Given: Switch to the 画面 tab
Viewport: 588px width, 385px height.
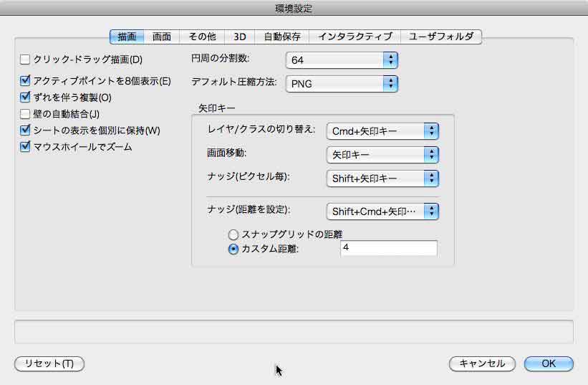Looking at the screenshot, I should (x=161, y=37).
